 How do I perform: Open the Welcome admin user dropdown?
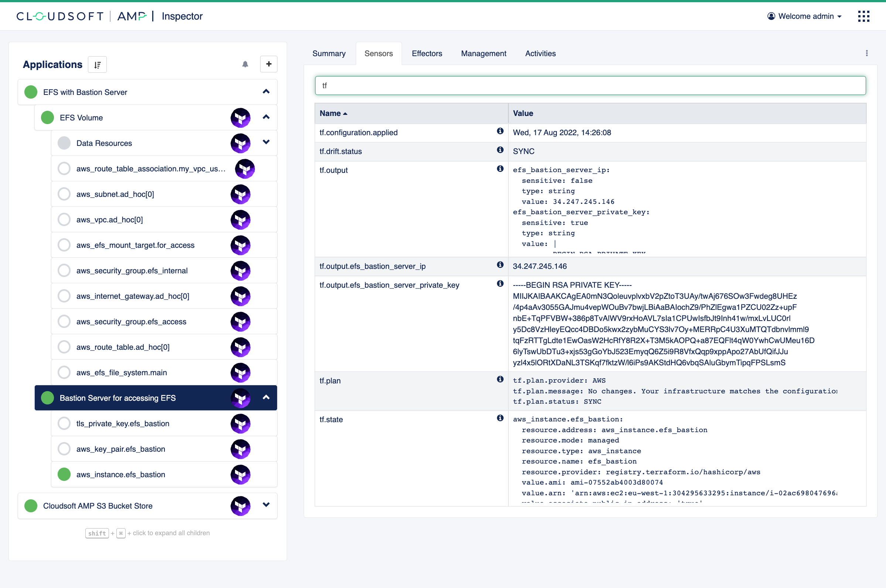point(805,16)
